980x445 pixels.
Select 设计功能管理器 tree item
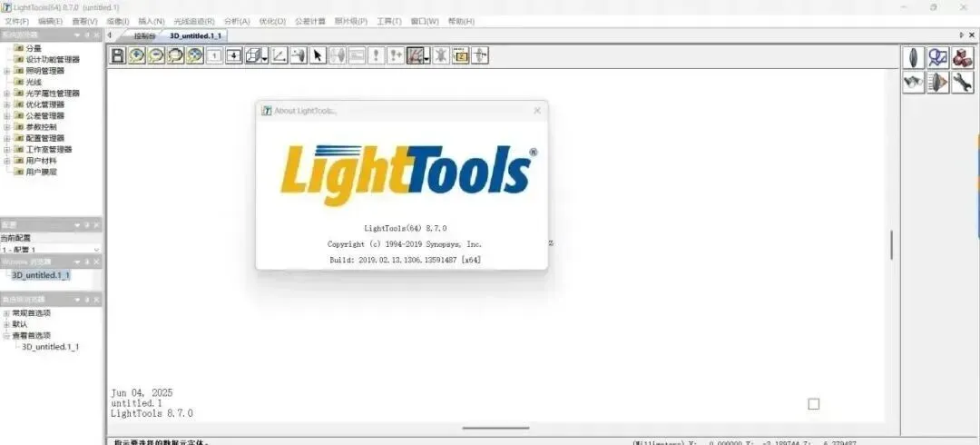[x=54, y=59]
